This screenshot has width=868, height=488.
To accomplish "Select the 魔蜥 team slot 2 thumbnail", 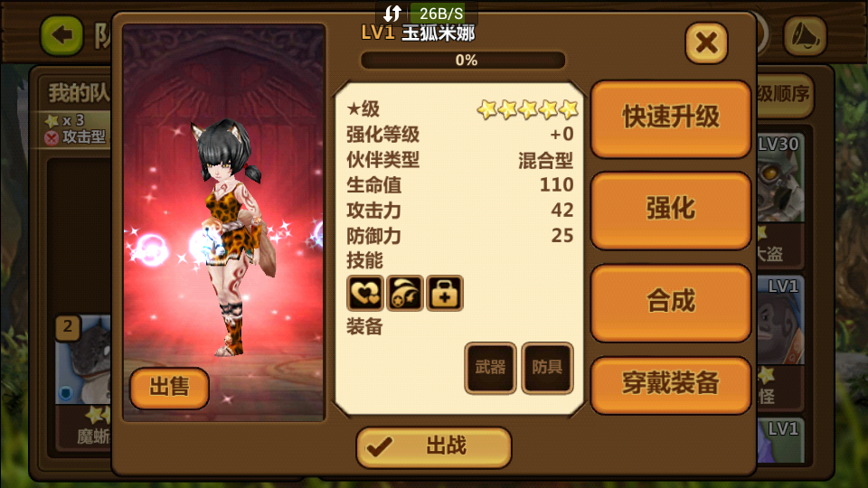I will tap(84, 381).
